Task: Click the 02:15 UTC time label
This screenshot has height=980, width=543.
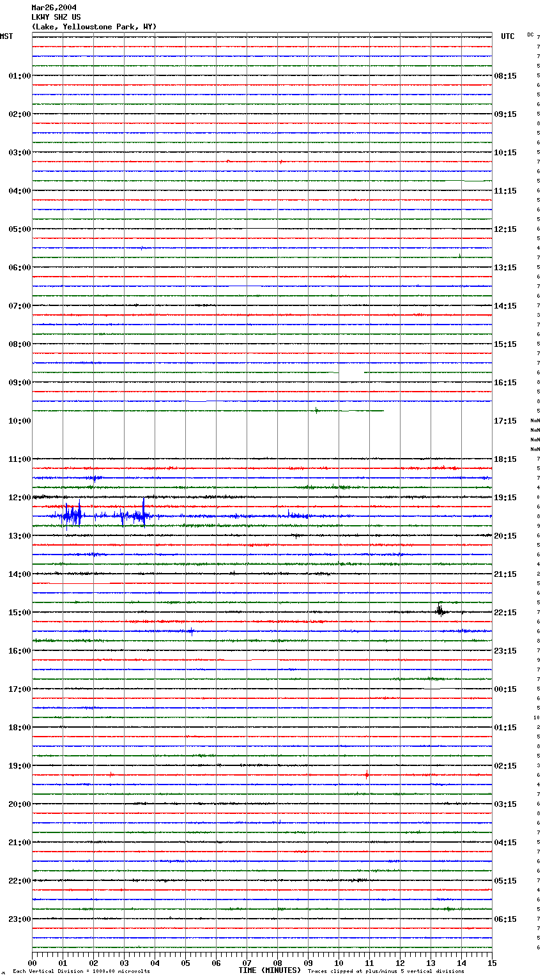Action: click(505, 766)
